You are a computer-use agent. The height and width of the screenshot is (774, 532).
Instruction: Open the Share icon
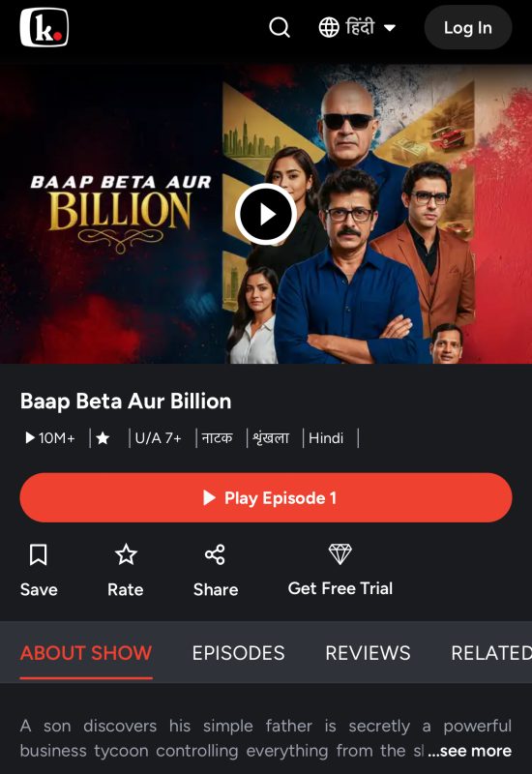215,554
